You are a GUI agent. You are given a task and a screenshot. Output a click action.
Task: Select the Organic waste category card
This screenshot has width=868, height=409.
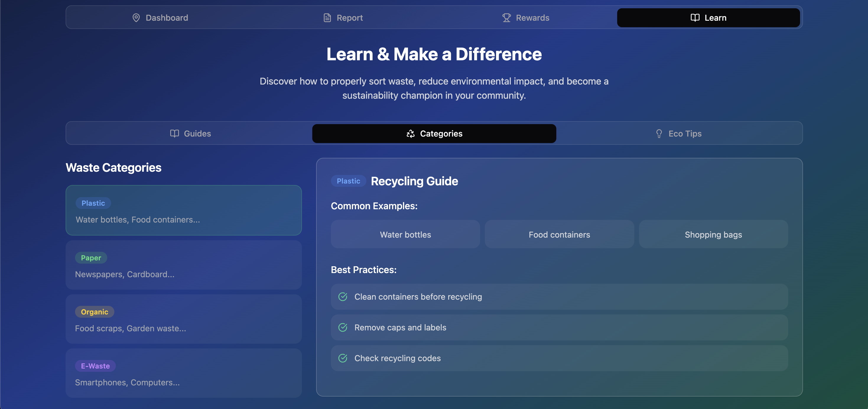[184, 319]
